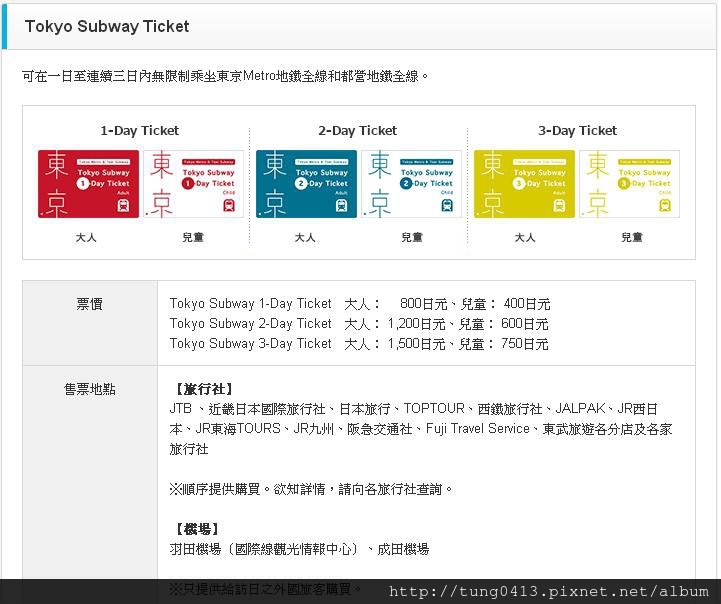
Task: Click the red adult 1-Day Ticket image
Action: pyautogui.click(x=88, y=184)
